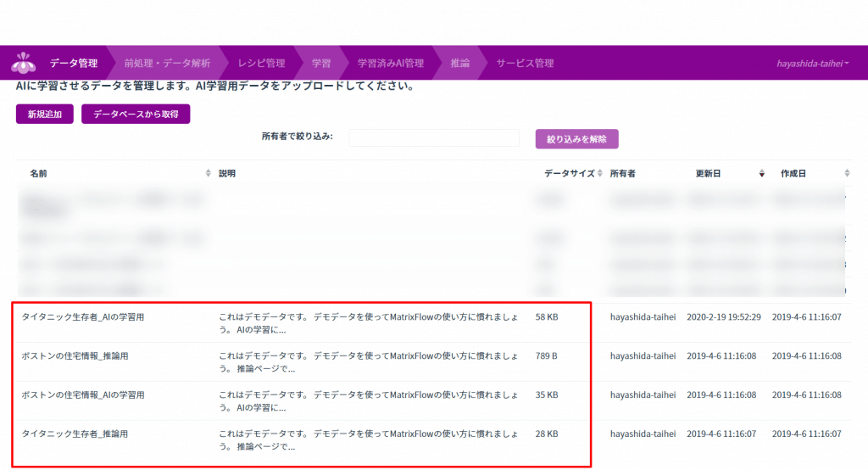Focus the 所有者で絞り込み input field
868x470 pixels.
434,137
